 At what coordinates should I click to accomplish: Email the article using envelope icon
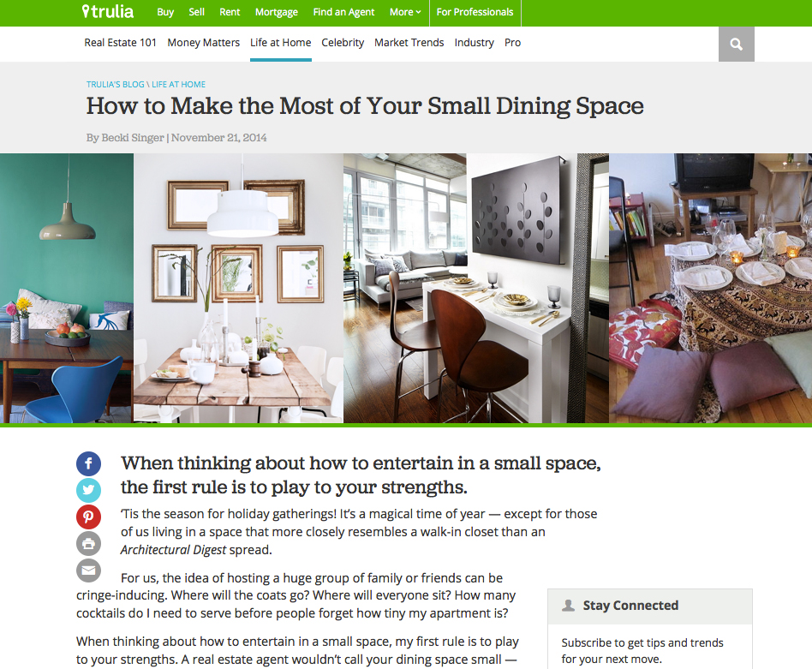(x=88, y=570)
